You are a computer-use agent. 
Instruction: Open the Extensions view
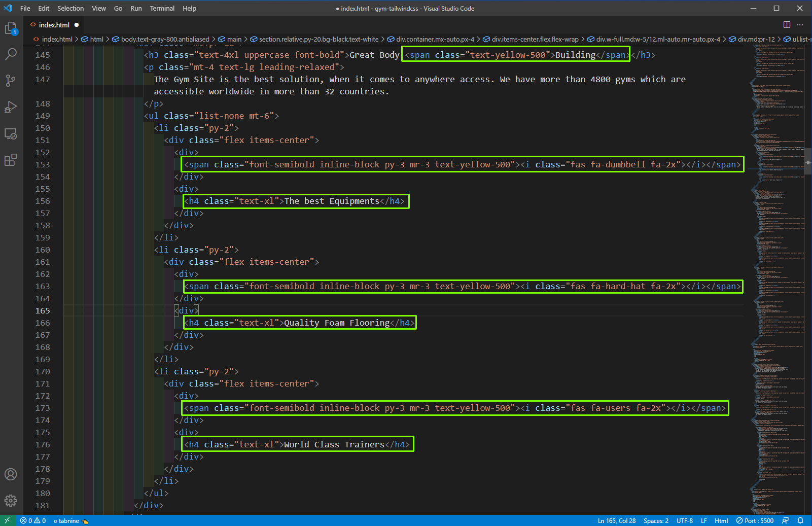coord(11,160)
